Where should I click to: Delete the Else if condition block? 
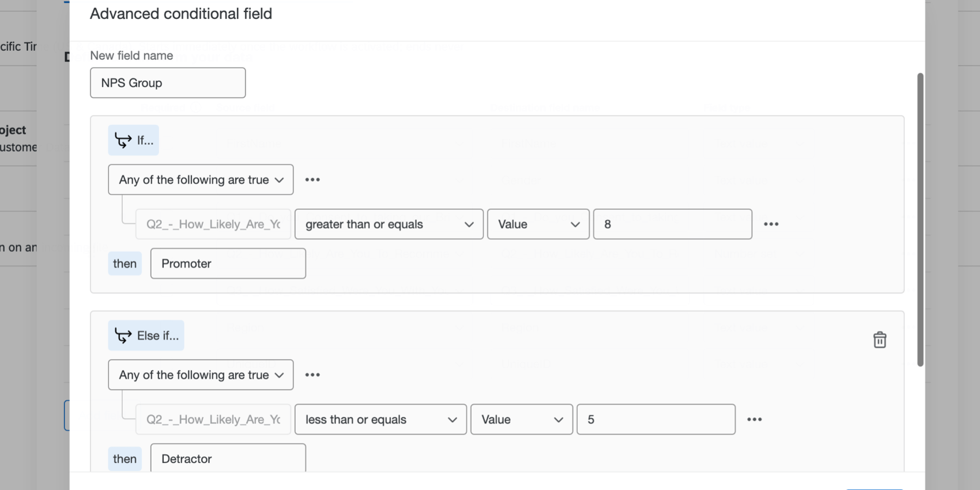tap(879, 340)
